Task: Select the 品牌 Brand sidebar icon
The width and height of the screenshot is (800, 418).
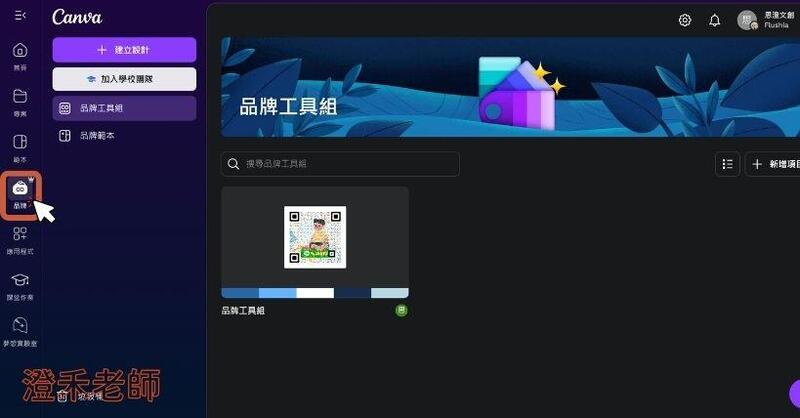Action: [20, 195]
